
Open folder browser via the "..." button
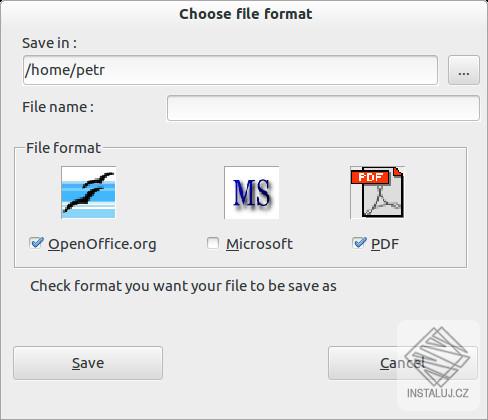coord(464,70)
